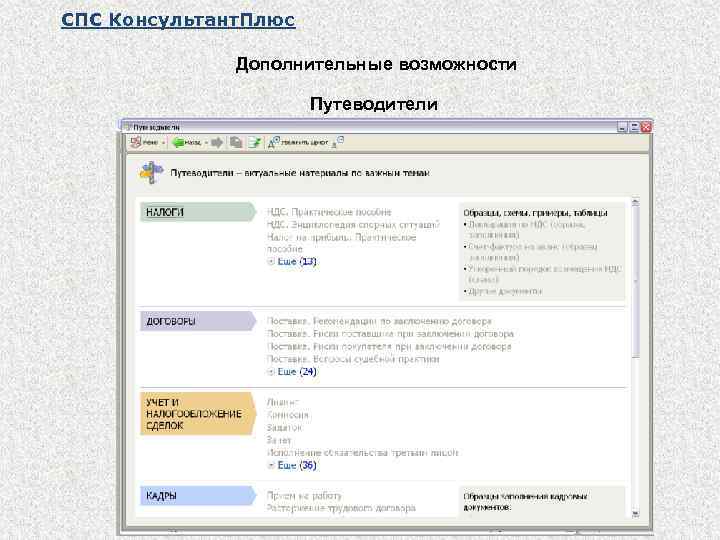720x540 pixels.
Task: Select the ДОГОВОРЫ category
Action: pos(197,321)
